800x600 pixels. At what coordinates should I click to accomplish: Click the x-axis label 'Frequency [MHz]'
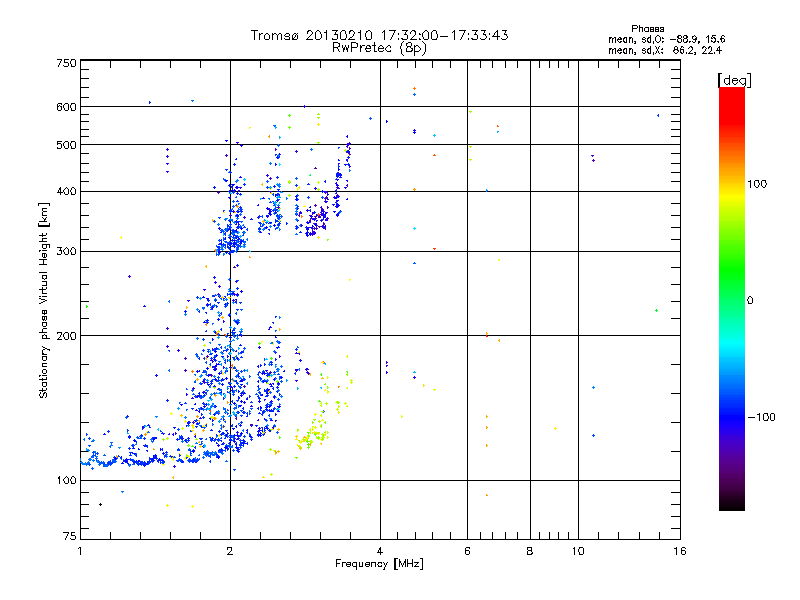click(379, 564)
